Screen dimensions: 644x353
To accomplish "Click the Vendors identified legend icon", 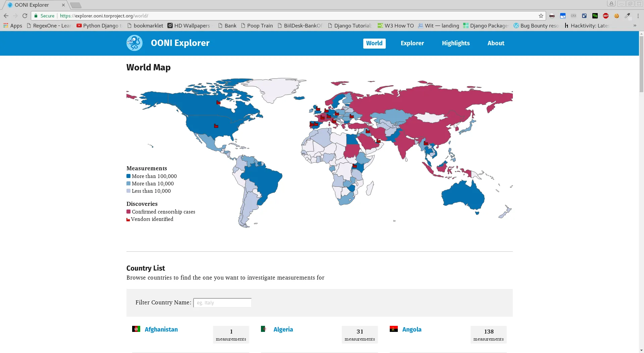I will 128,220.
